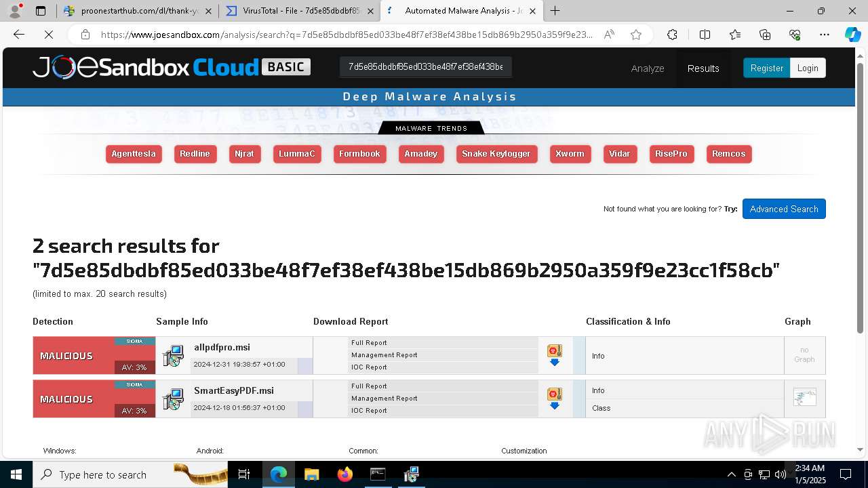868x488 pixels.
Task: Click the Login button
Action: [x=808, y=68]
